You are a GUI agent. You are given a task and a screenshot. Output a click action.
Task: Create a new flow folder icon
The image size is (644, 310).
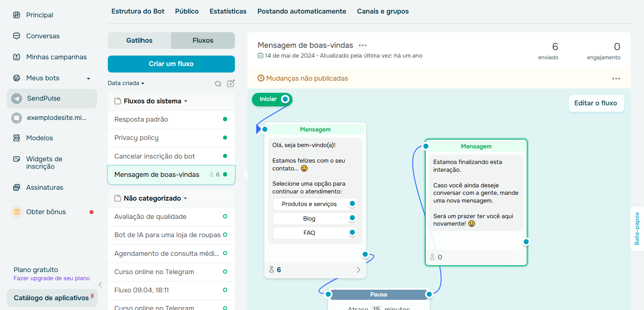[x=231, y=83]
